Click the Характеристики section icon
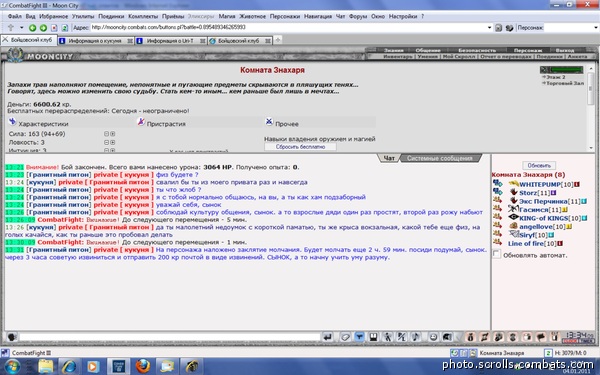This screenshot has height=375, width=600. click(x=12, y=122)
